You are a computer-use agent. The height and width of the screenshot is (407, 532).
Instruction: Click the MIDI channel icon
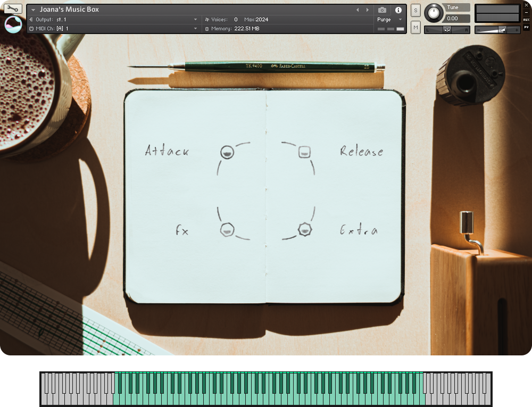(31, 29)
